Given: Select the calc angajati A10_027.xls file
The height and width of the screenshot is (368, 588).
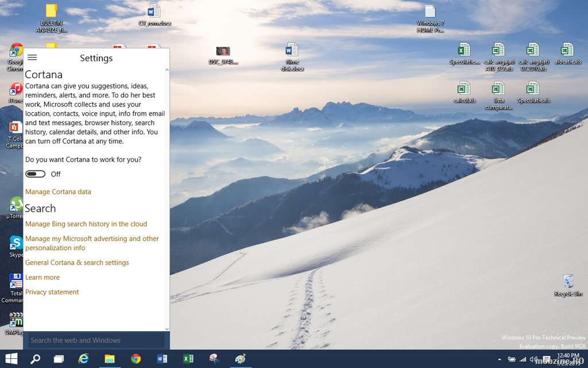Looking at the screenshot, I should [x=499, y=57].
